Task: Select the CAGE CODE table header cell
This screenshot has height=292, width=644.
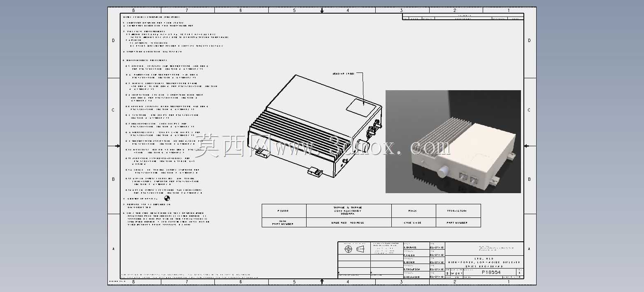Action: [414, 223]
